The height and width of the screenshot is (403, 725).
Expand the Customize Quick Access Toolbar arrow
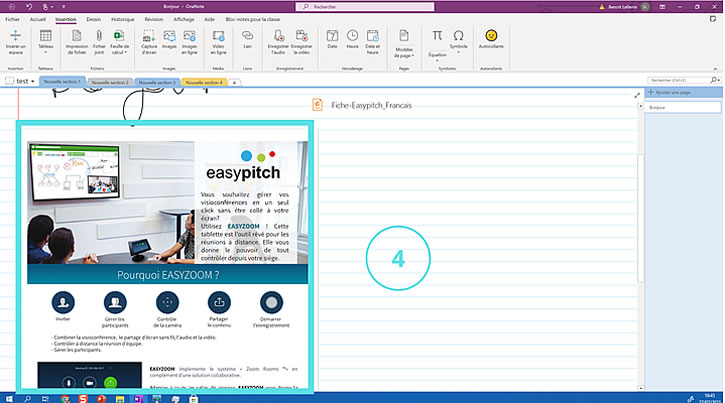click(x=63, y=7)
